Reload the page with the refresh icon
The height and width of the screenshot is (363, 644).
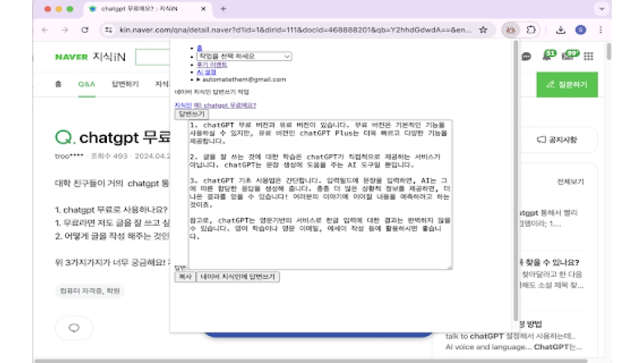coord(84,30)
